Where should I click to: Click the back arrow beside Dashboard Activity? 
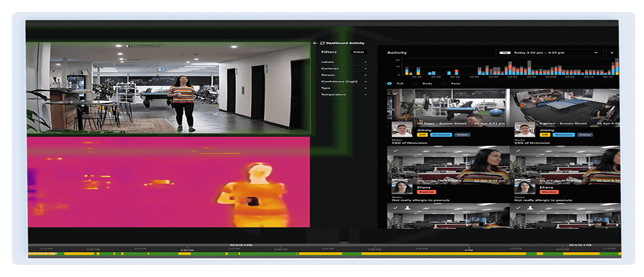315,44
